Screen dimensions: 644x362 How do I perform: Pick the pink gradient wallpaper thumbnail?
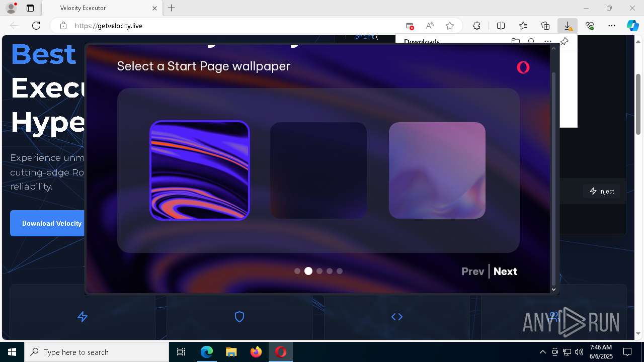(x=437, y=170)
